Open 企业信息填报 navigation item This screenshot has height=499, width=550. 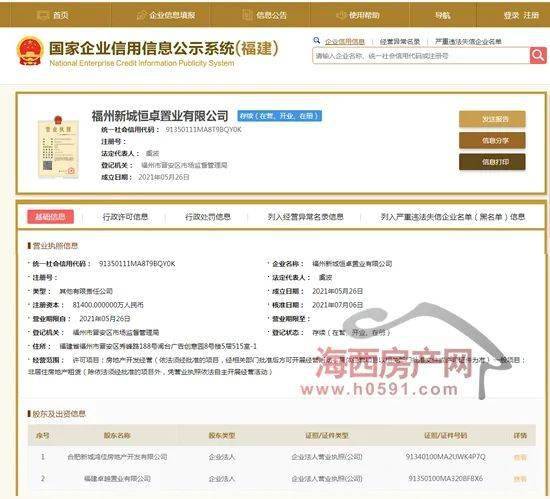coord(166,15)
